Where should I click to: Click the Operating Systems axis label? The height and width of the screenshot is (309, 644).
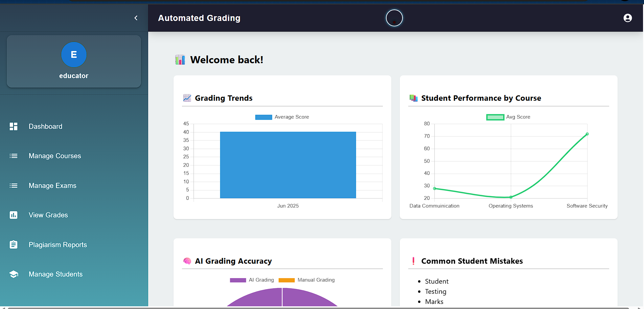[x=511, y=206]
